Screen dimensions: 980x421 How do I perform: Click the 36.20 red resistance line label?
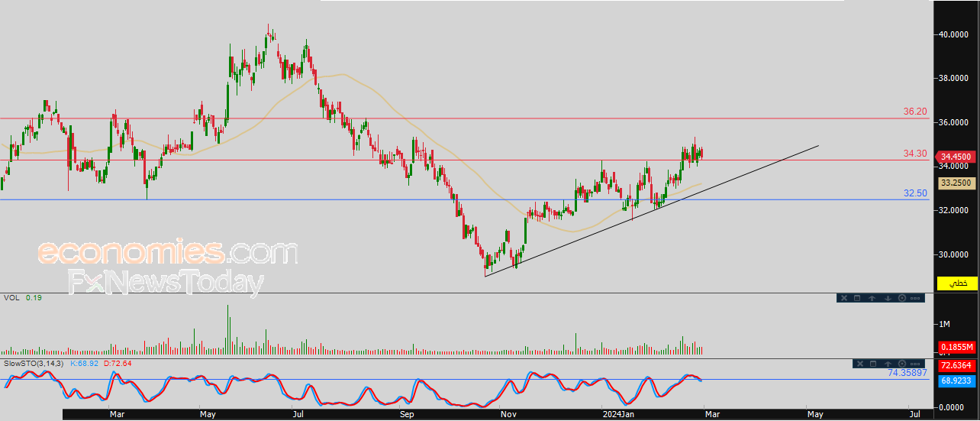tap(914, 112)
